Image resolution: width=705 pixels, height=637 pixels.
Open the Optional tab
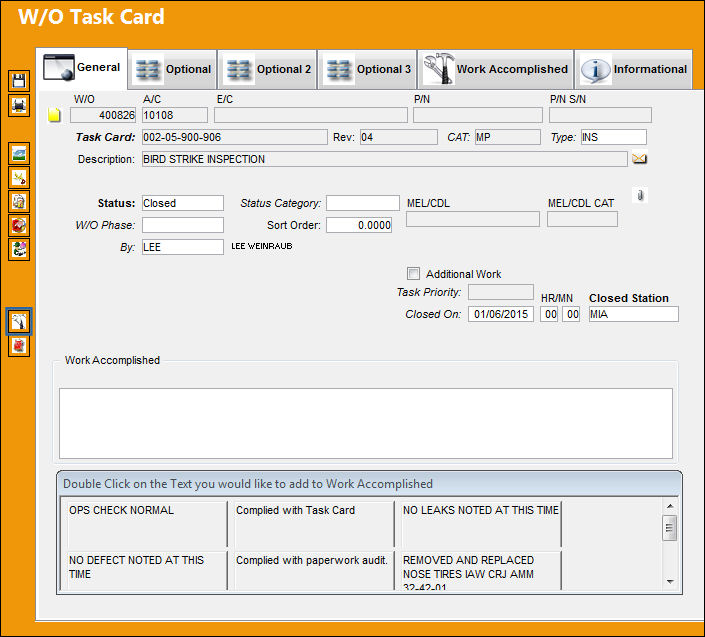pyautogui.click(x=173, y=69)
